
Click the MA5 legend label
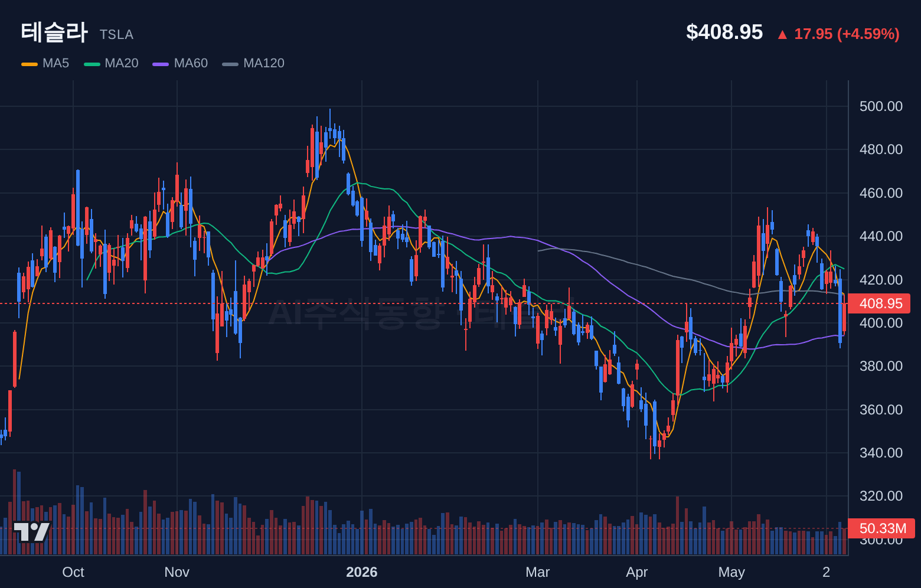[x=56, y=63]
